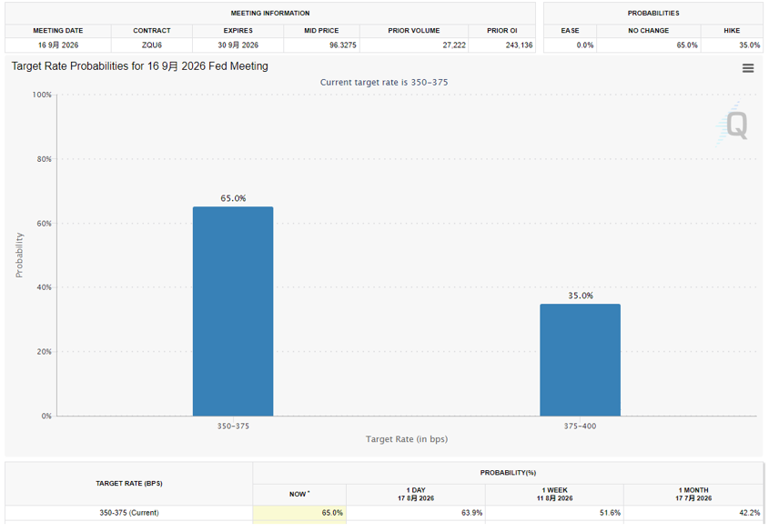Select the 1 month value 42.2%
The image size is (769, 532).
[x=749, y=513]
